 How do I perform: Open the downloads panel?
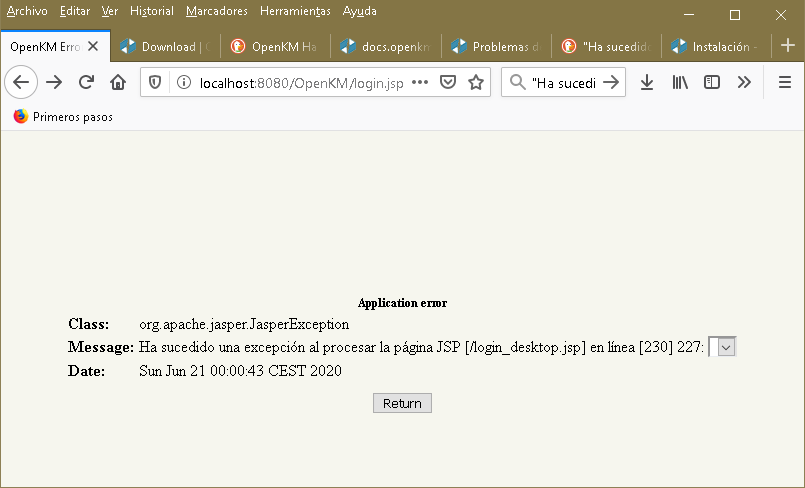point(647,82)
